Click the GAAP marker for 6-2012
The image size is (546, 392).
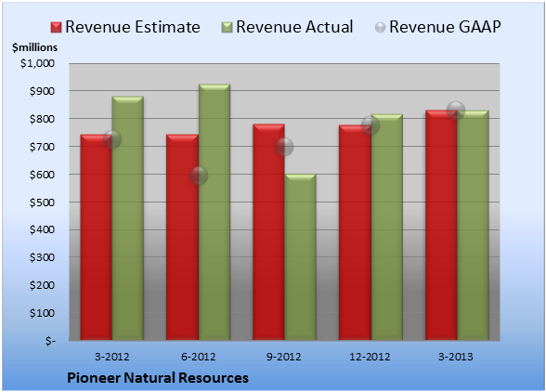pyautogui.click(x=199, y=176)
